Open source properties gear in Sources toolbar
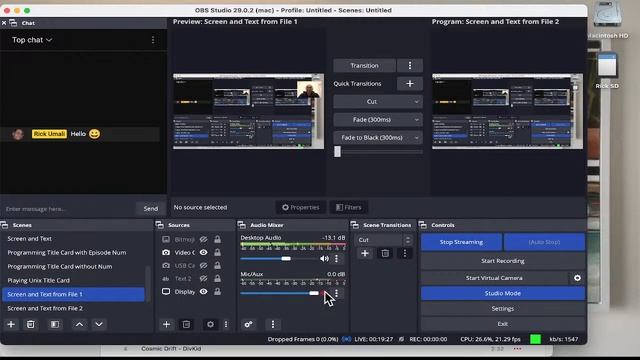Viewport: 640px width, 360px height. tap(210, 324)
